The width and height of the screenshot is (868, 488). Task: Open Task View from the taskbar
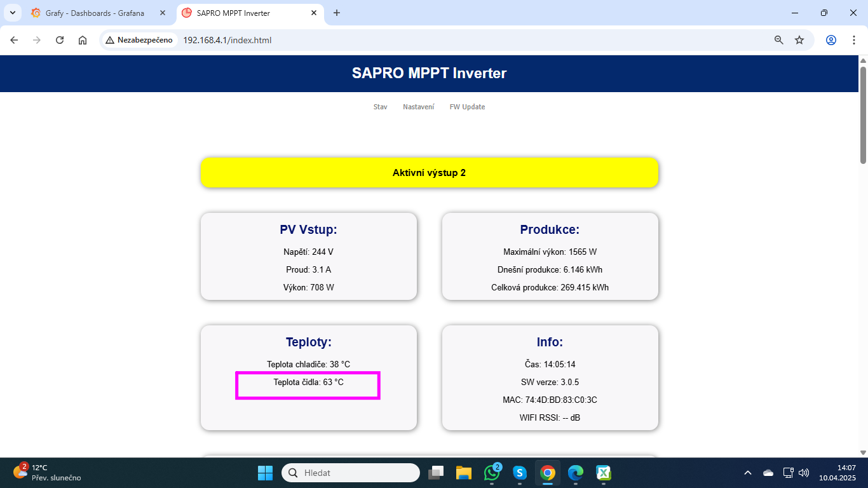pos(436,473)
